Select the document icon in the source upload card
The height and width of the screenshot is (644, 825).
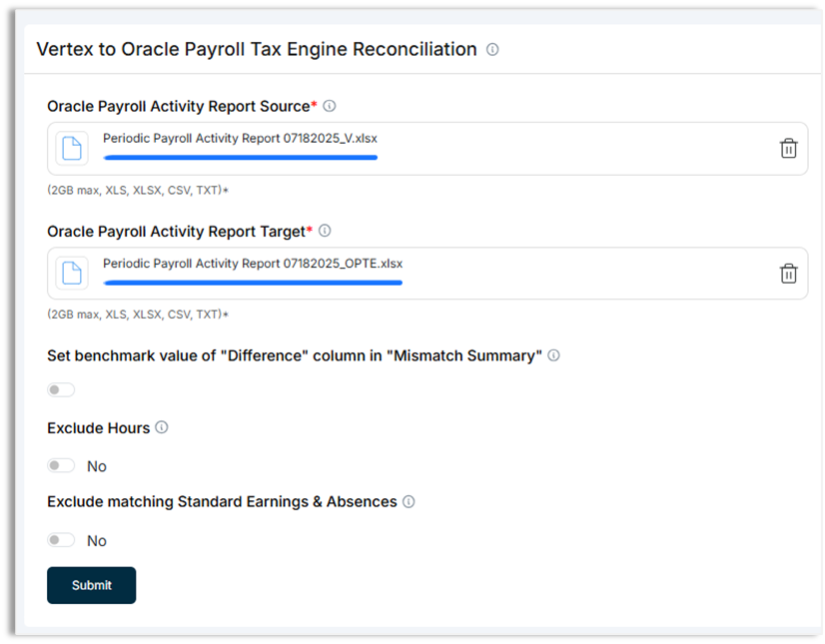[71, 148]
